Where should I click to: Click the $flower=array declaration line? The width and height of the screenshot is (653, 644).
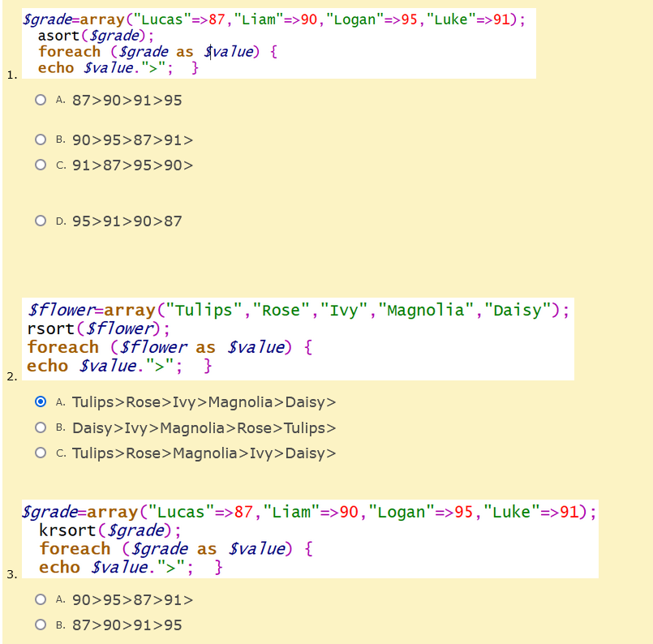point(299,310)
